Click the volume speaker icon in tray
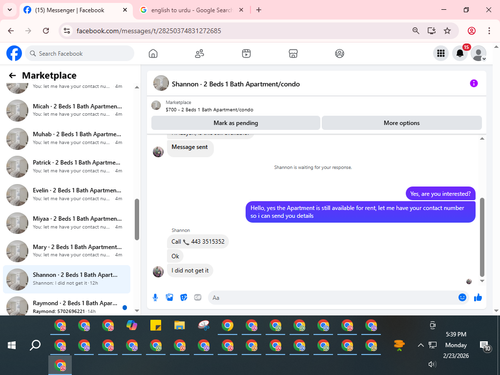 pyautogui.click(x=432, y=364)
